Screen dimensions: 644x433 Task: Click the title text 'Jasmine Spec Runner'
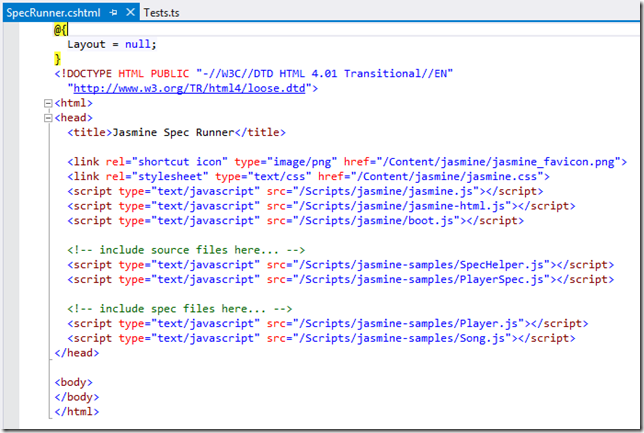tap(173, 132)
